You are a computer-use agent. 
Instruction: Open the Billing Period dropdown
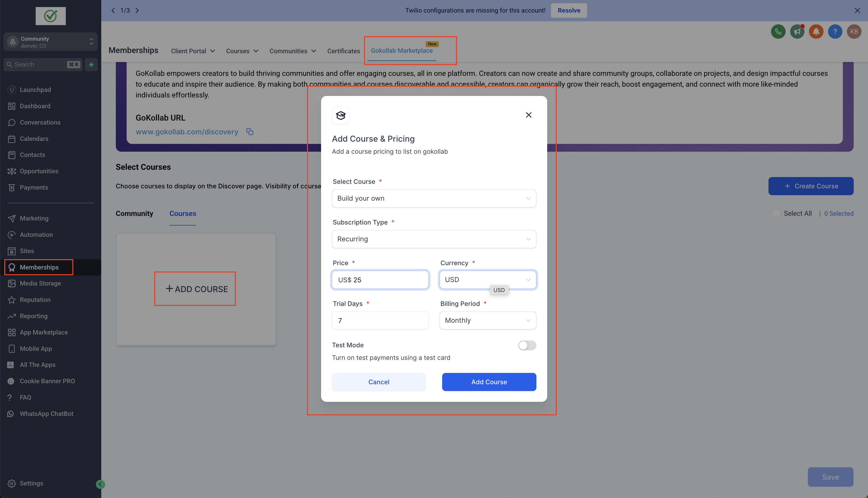click(487, 320)
